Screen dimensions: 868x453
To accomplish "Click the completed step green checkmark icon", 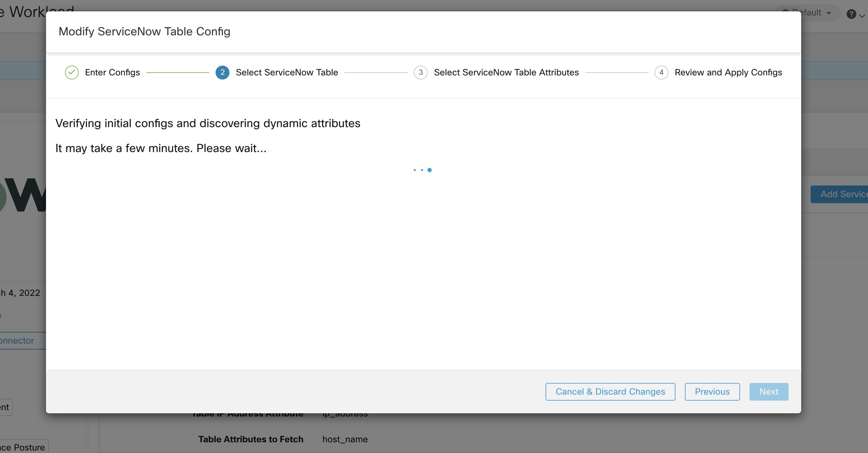I will click(x=71, y=72).
